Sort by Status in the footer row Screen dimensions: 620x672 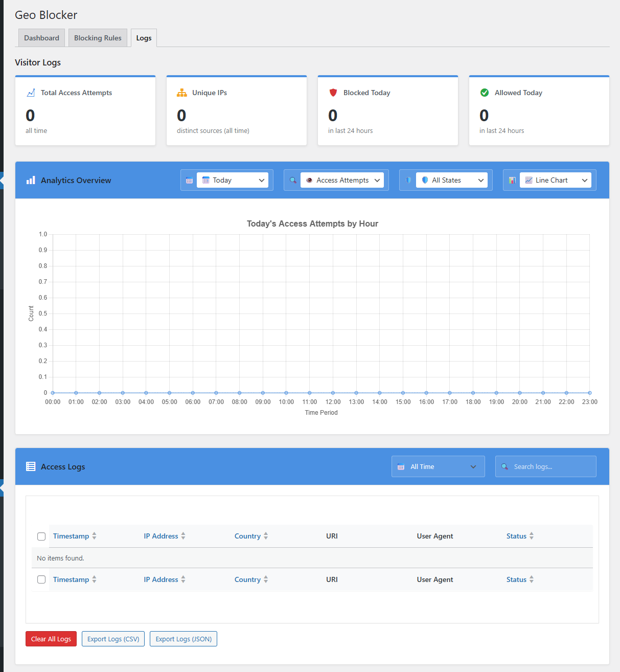click(520, 579)
